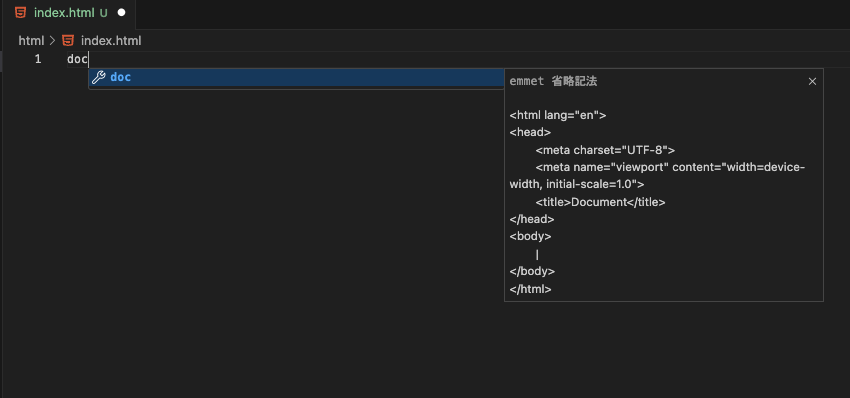850x398 pixels.
Task: Click the unsaved-changes dot on index.html tab
Action: [121, 12]
